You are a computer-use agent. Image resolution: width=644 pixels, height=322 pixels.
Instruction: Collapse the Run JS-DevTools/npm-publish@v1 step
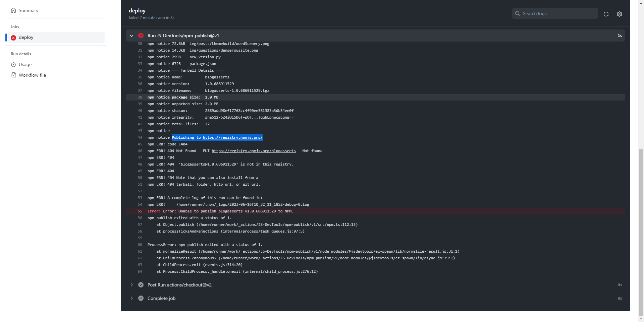(x=131, y=36)
